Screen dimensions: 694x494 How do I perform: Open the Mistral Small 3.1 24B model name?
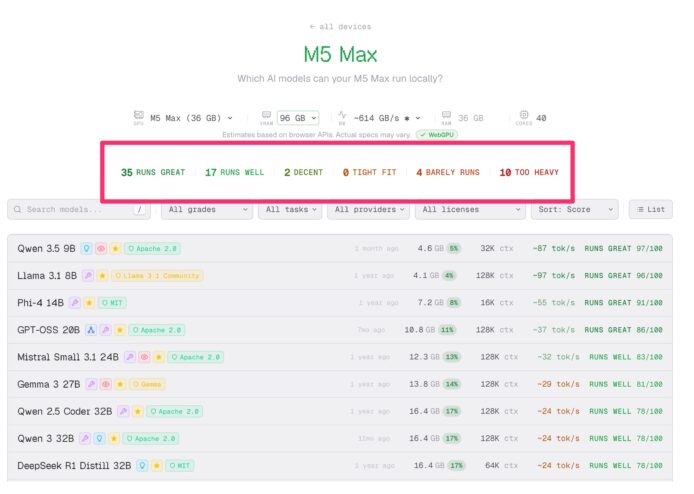point(68,357)
